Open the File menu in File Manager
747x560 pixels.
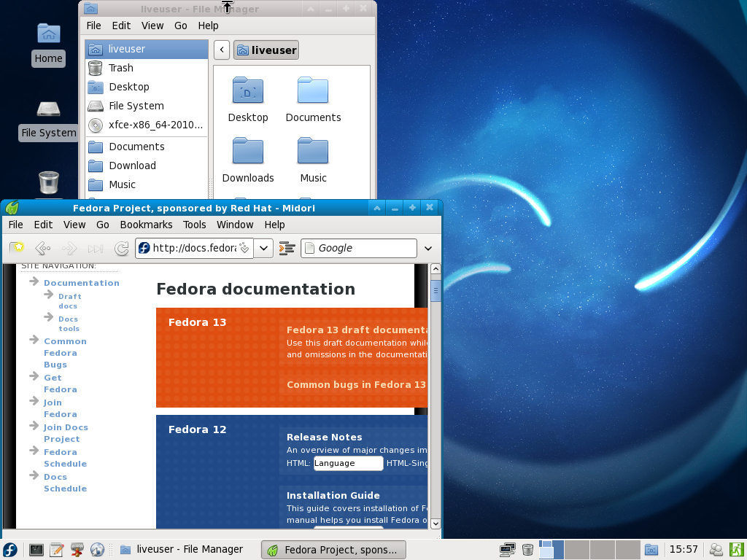pos(93,26)
